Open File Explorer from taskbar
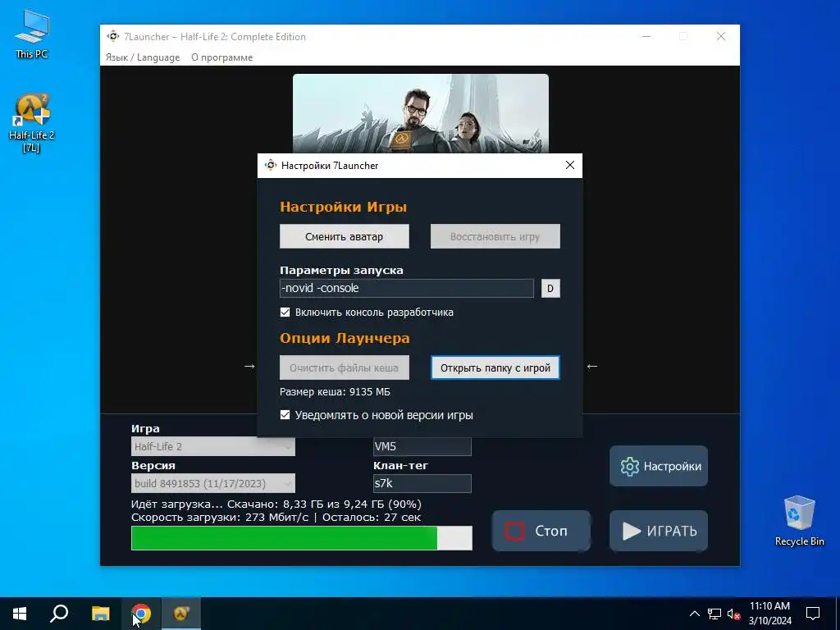The width and height of the screenshot is (840, 630). [100, 614]
